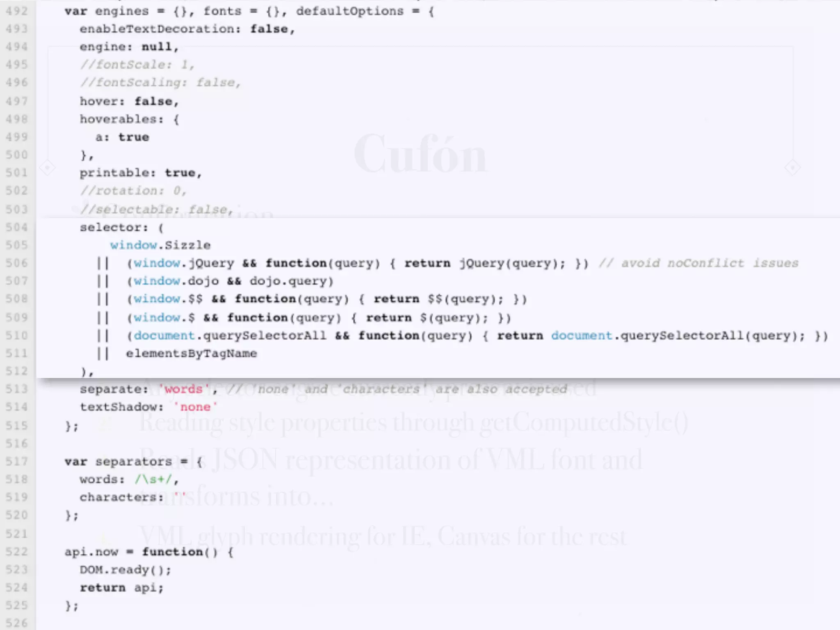Screen dimensions: 840x630
Task: Click line number 517 in the gutter
Action: coord(17,461)
